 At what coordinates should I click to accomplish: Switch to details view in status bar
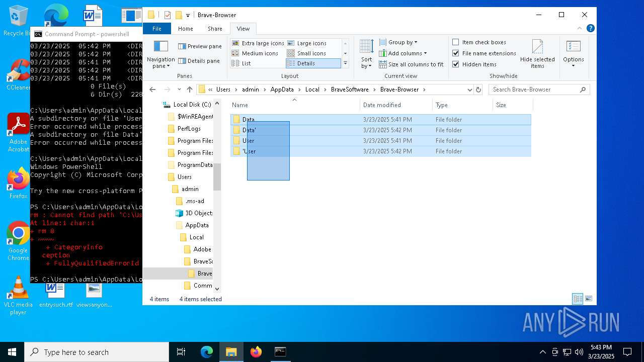click(x=578, y=299)
